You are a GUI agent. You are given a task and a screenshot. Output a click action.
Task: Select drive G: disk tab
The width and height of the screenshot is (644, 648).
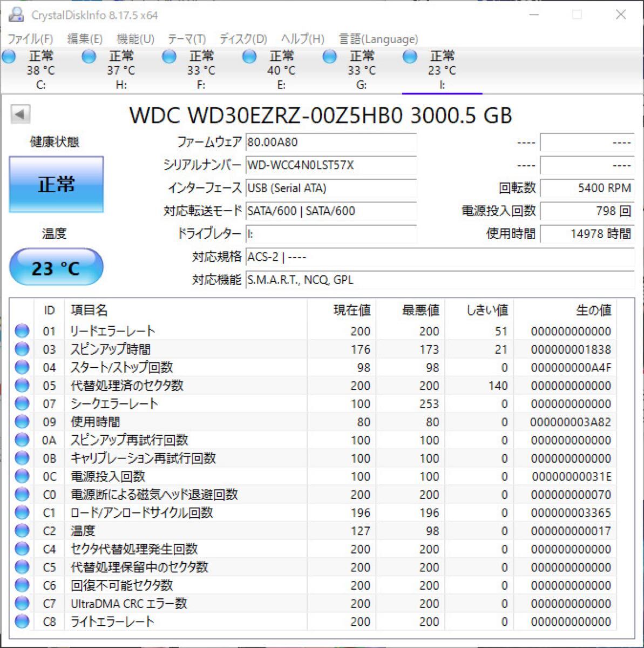362,70
